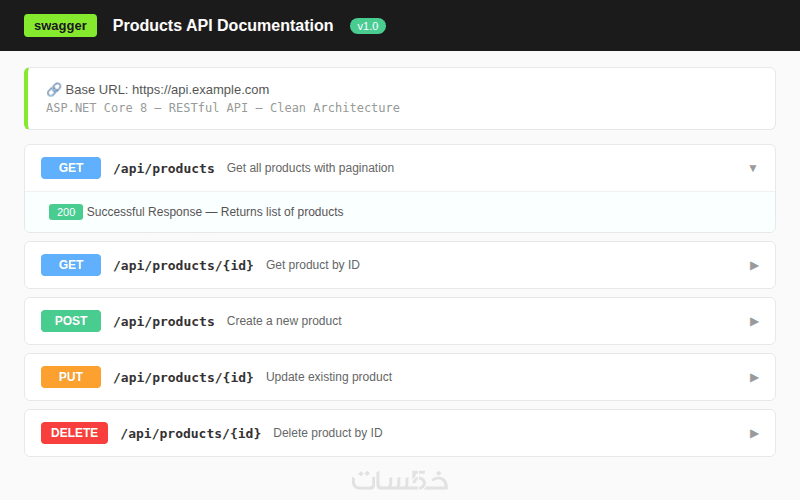Click the green 200 response code badge
The image size is (800, 500).
(66, 212)
